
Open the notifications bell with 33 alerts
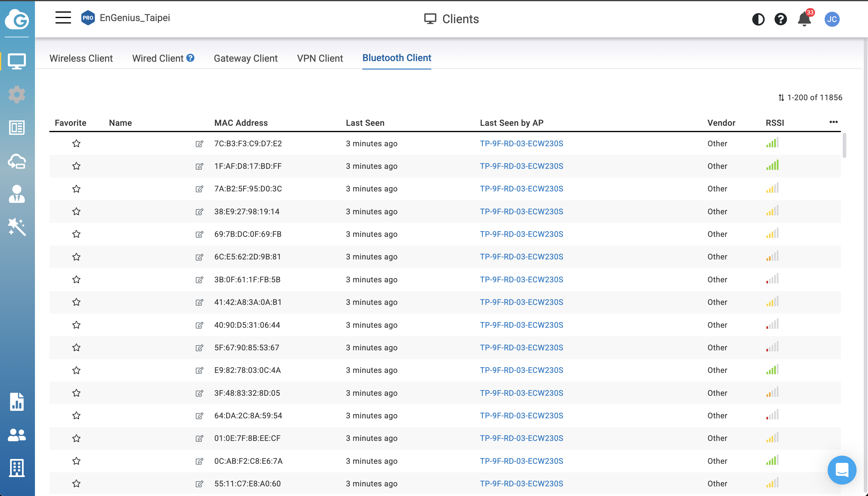click(804, 20)
